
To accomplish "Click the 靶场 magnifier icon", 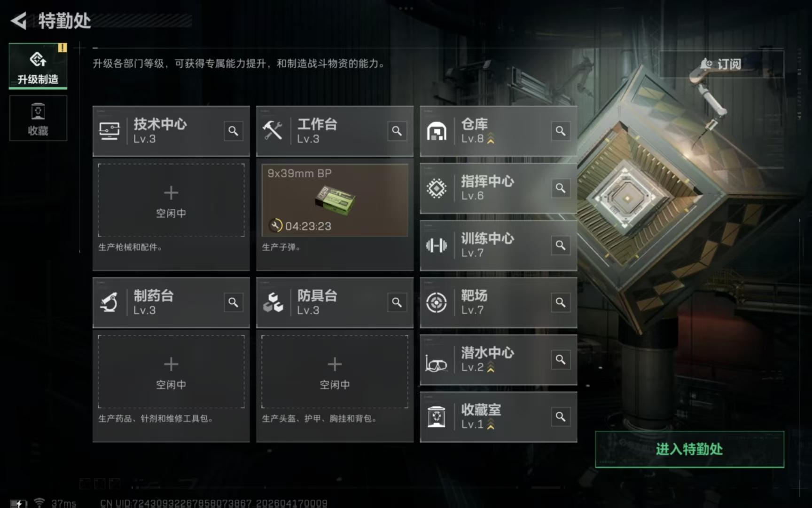I will point(561,302).
